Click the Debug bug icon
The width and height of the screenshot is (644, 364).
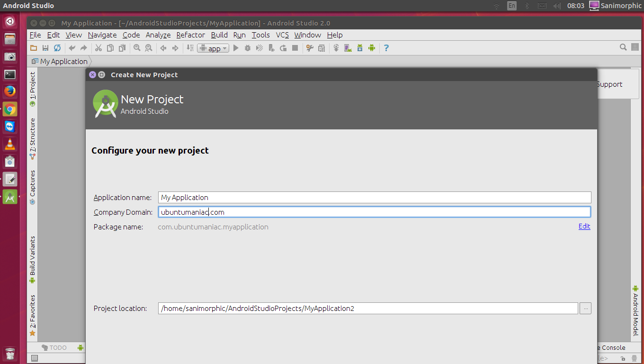click(248, 48)
